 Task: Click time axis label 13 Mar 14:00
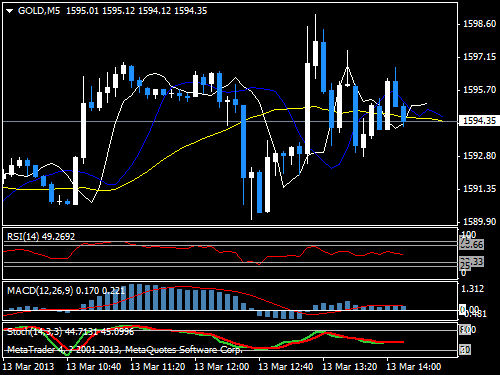click(414, 367)
